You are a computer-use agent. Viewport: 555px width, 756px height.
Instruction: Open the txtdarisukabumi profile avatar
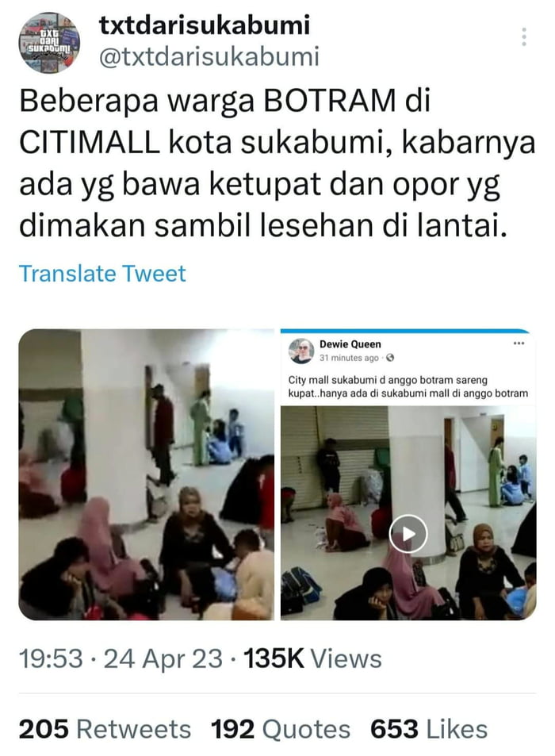[49, 43]
